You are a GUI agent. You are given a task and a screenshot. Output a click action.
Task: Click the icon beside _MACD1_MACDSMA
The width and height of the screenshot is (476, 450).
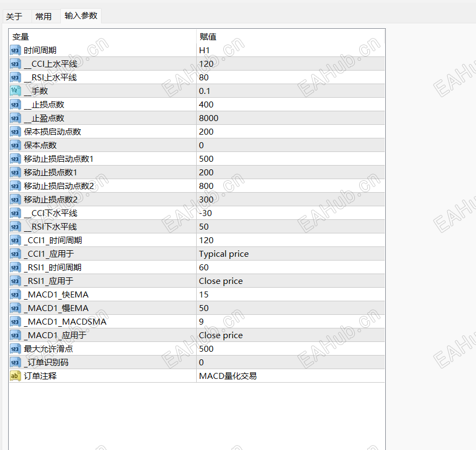click(x=15, y=322)
